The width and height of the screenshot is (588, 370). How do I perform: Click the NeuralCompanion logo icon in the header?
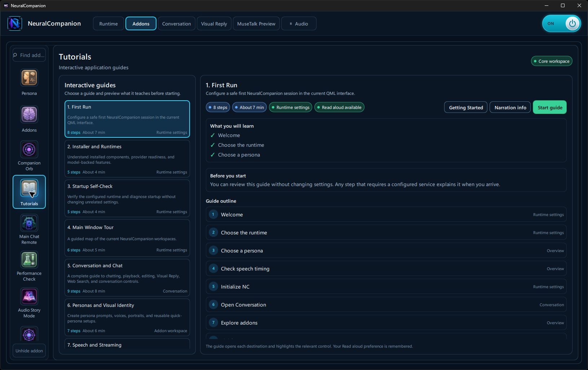point(15,23)
